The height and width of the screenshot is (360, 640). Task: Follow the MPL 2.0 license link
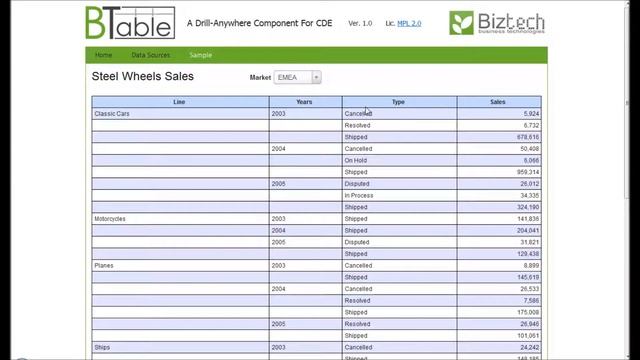click(x=409, y=23)
